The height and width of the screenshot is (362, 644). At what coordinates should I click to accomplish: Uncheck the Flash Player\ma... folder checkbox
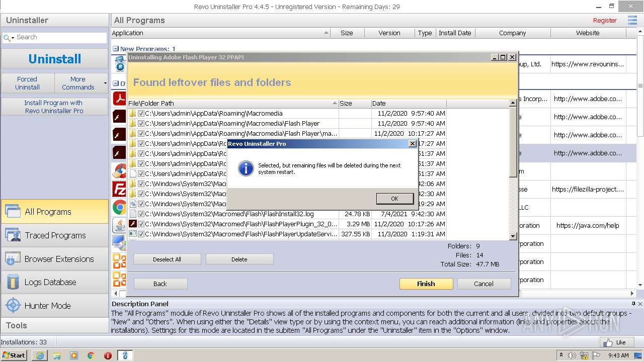[141, 134]
